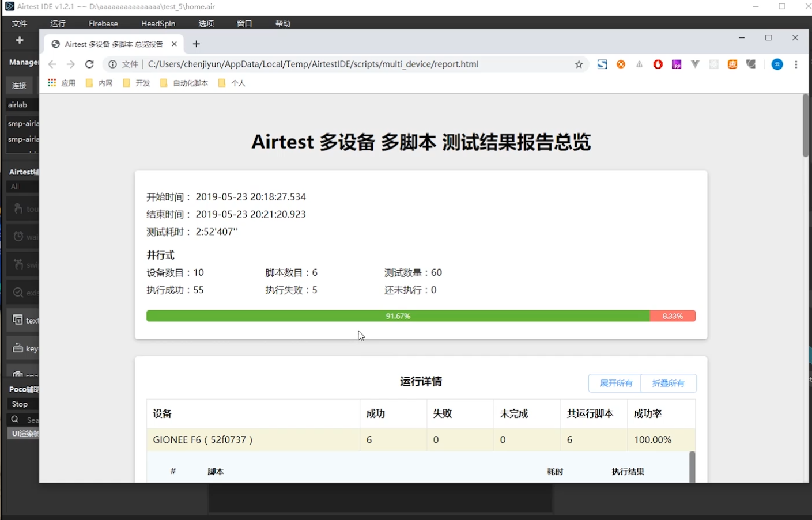This screenshot has height=520, width=812.
Task: Click the orange face extension icon
Action: coord(732,64)
